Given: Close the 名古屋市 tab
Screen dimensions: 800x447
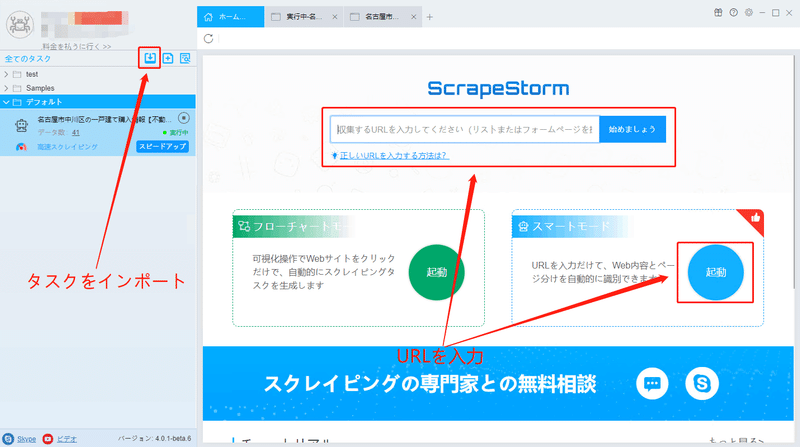Looking at the screenshot, I should (414, 17).
